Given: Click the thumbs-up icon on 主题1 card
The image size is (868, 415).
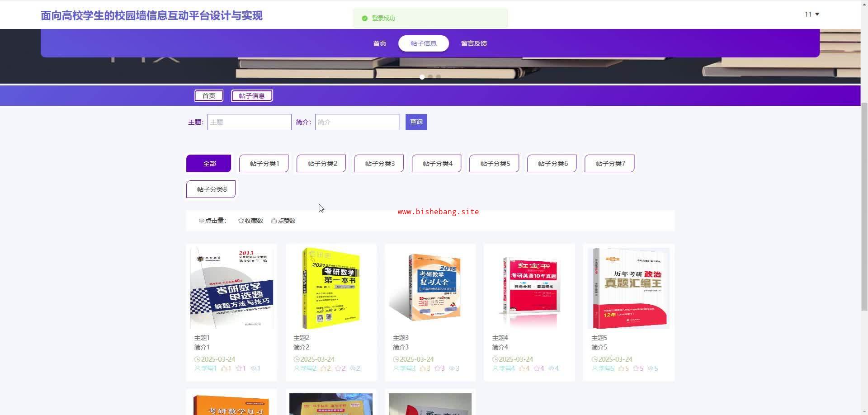Looking at the screenshot, I should point(224,368).
